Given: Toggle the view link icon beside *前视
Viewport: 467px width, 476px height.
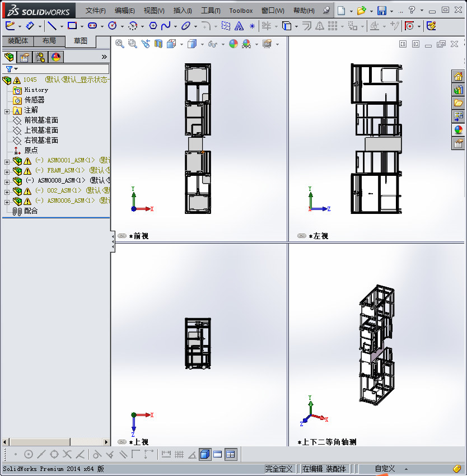Looking at the screenshot, I should point(122,236).
